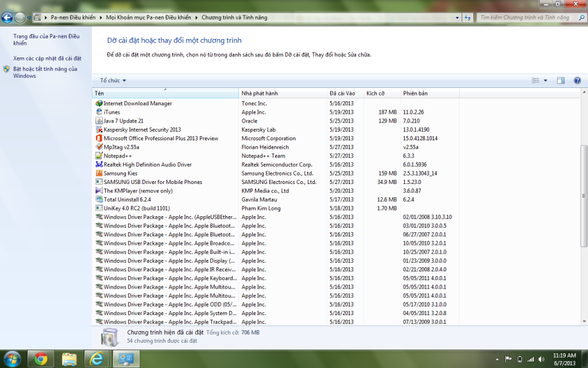The height and width of the screenshot is (368, 588).
Task: Sort by the Tên column header
Action: click(165, 93)
